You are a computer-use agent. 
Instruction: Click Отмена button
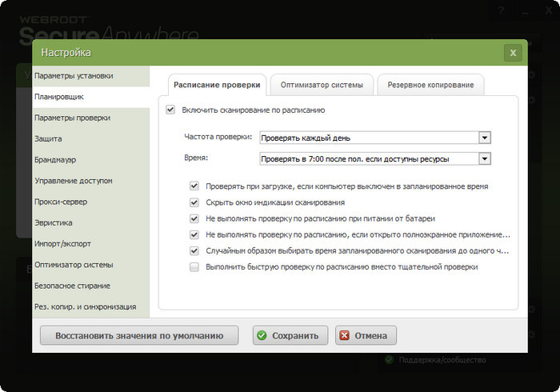coord(366,335)
